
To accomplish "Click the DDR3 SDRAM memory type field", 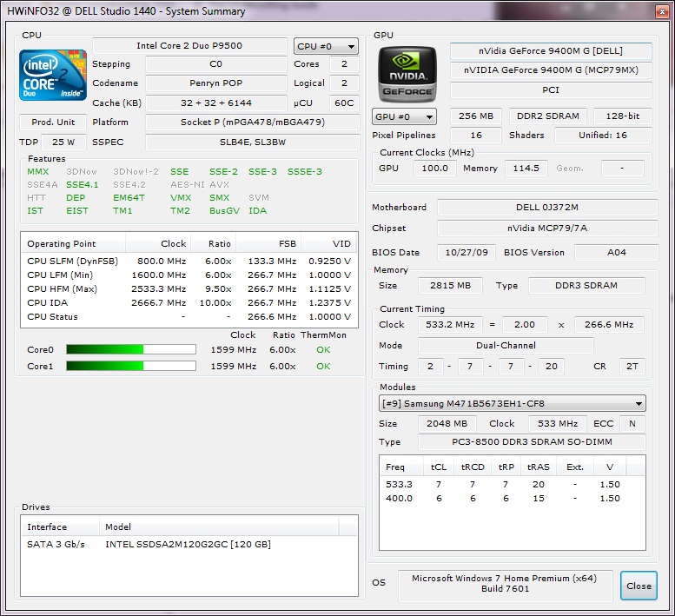I will pyautogui.click(x=586, y=285).
